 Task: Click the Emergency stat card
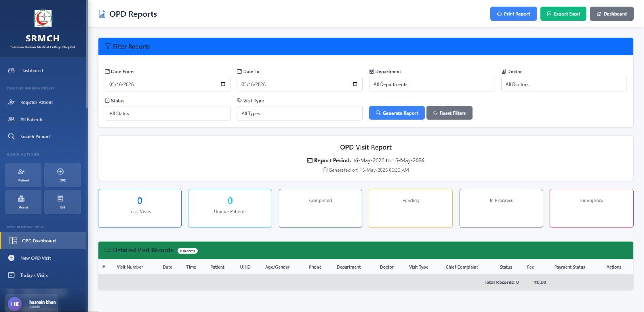(x=592, y=208)
